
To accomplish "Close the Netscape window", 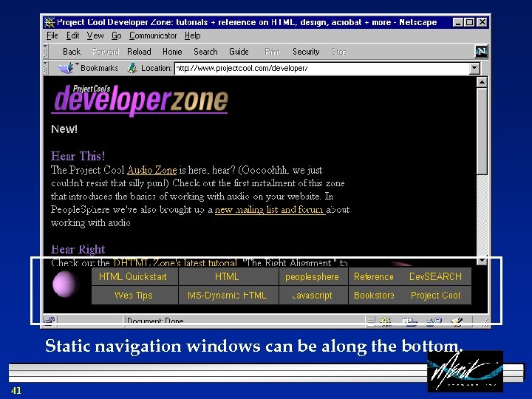I will tap(482, 22).
